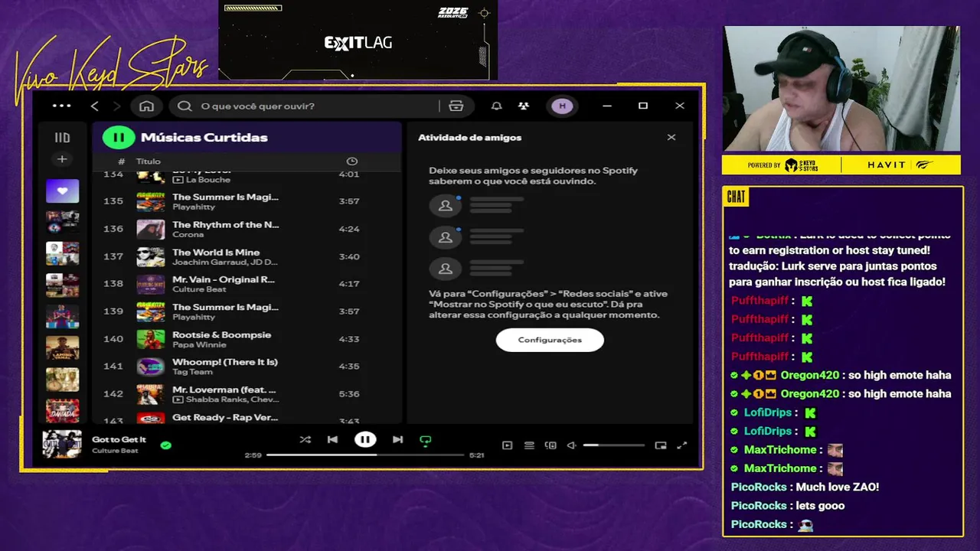Toggle the Now Playing view icon

507,445
